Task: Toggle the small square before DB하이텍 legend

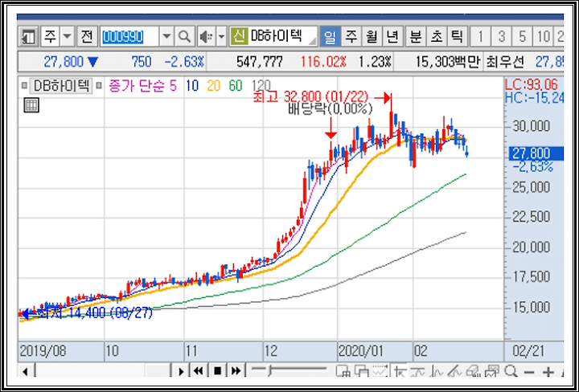Action: point(24,86)
